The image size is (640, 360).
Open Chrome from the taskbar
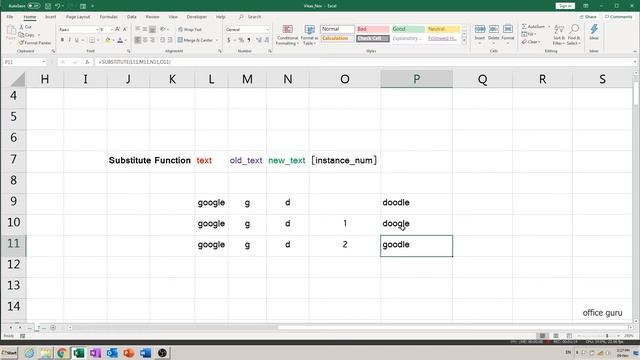point(62,353)
